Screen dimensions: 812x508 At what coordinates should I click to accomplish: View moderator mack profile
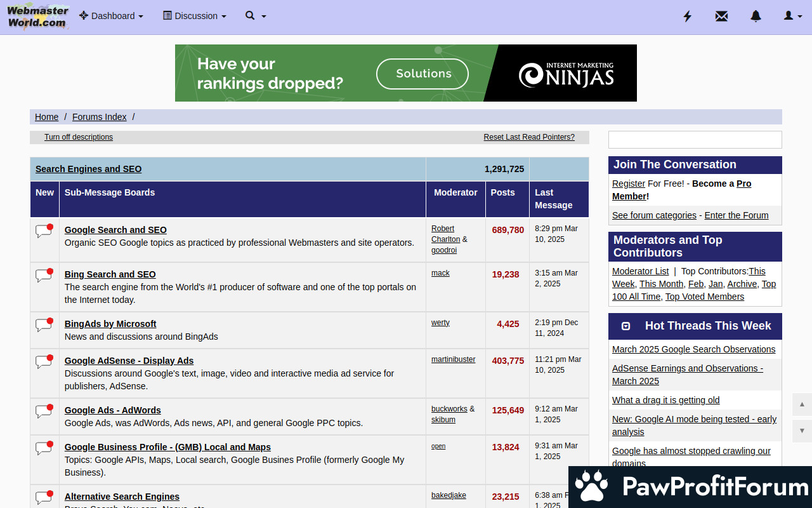[440, 273]
